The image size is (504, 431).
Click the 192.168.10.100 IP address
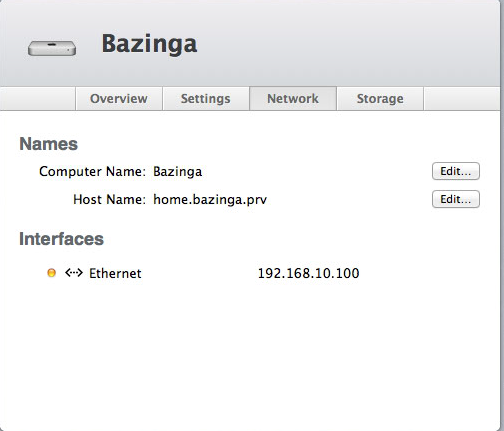coord(309,273)
